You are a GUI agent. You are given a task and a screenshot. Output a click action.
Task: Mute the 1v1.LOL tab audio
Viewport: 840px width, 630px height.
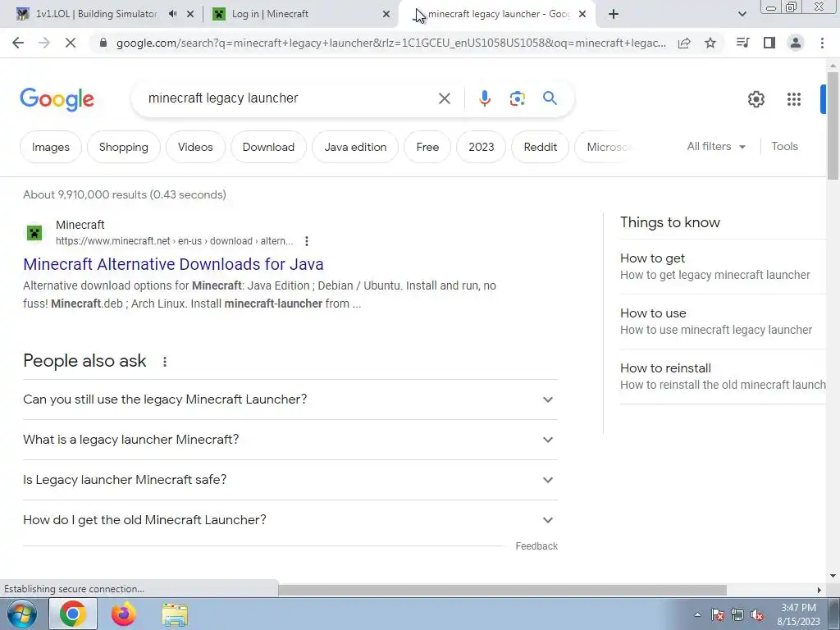point(172,14)
